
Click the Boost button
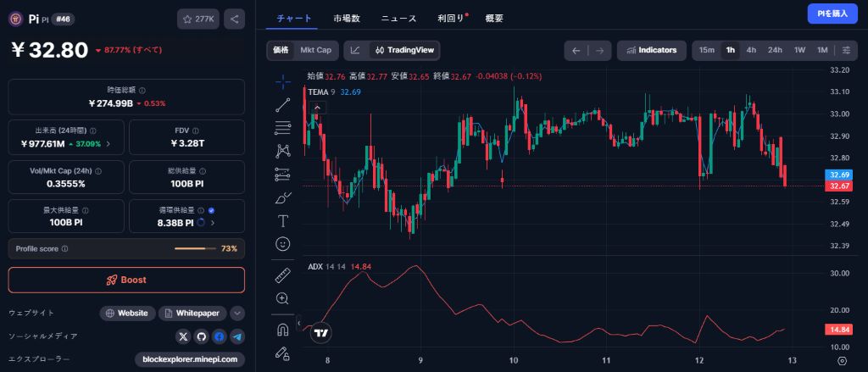(x=126, y=280)
